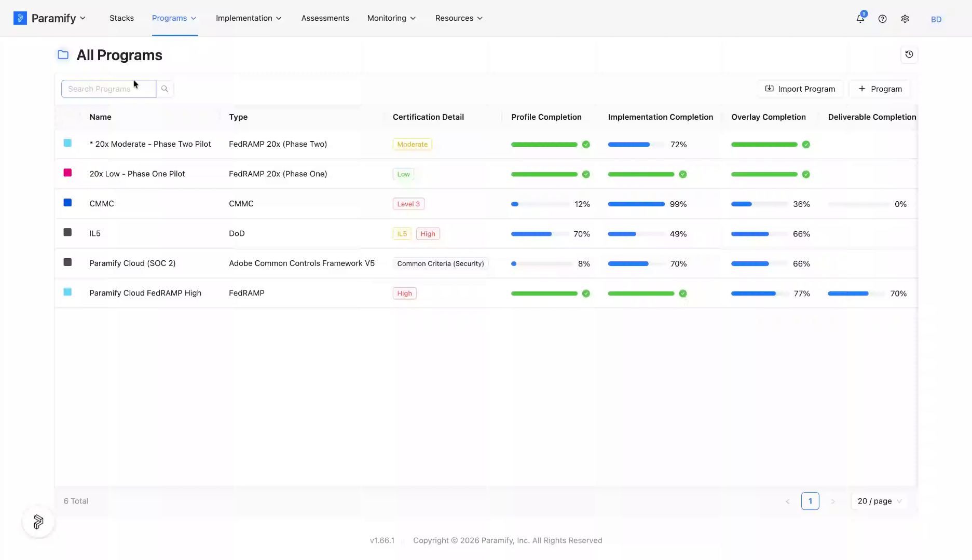The width and height of the screenshot is (972, 560).
Task: Click the Import Program button
Action: (x=800, y=89)
